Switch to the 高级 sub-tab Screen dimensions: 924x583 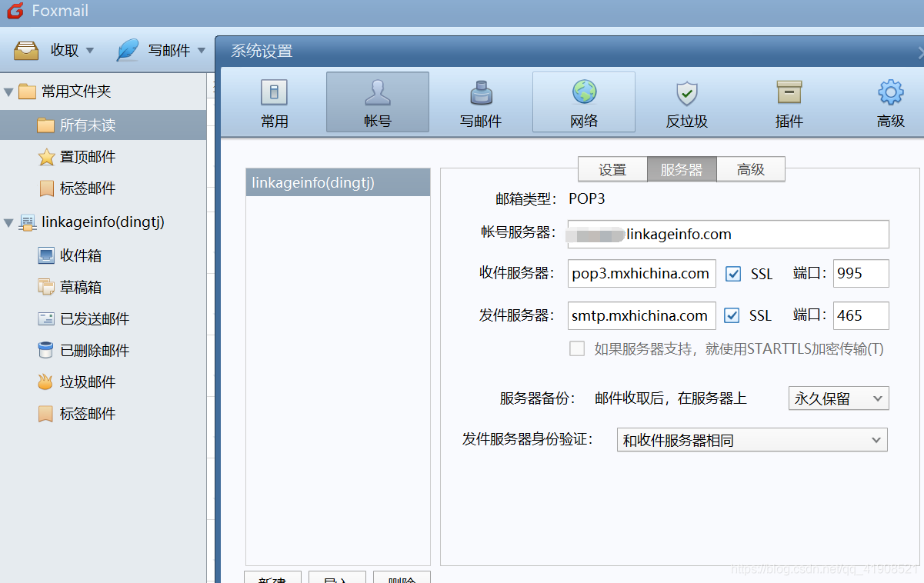pos(751,170)
